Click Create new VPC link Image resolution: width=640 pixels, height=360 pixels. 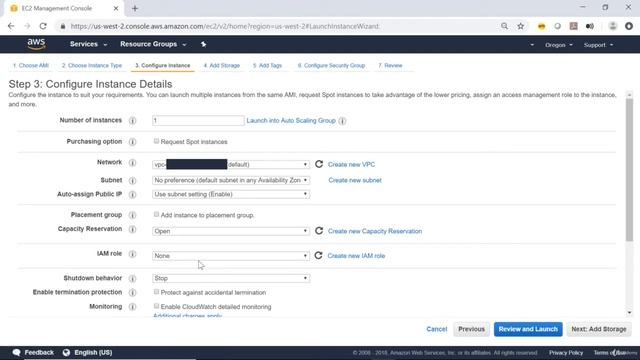coord(351,164)
